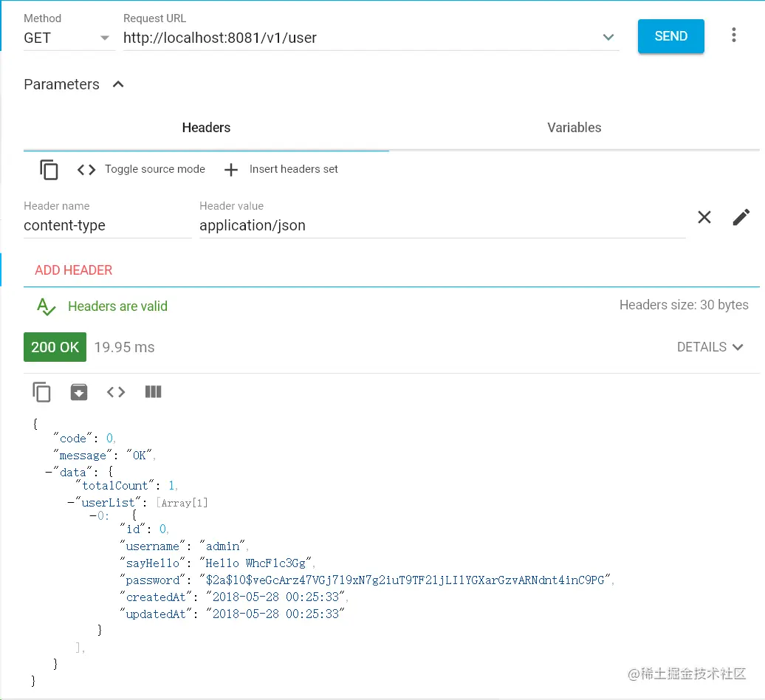Click the 200 OK status badge
Image resolution: width=765 pixels, height=700 pixels.
[x=55, y=347]
